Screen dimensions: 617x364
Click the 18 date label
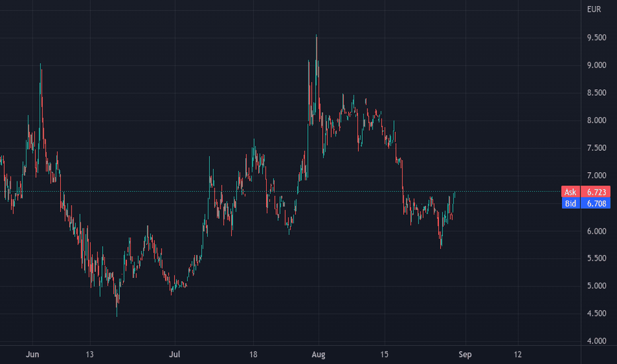tap(253, 355)
